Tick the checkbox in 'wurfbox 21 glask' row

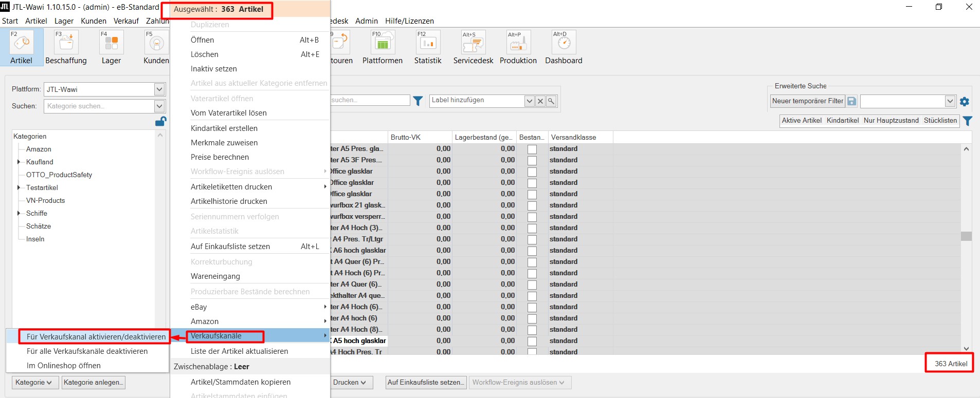(532, 205)
